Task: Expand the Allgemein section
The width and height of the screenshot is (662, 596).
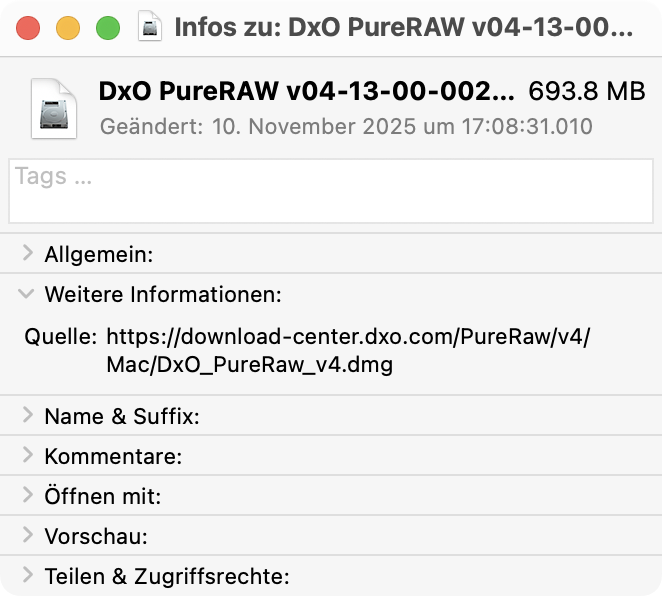Action: click(27, 255)
